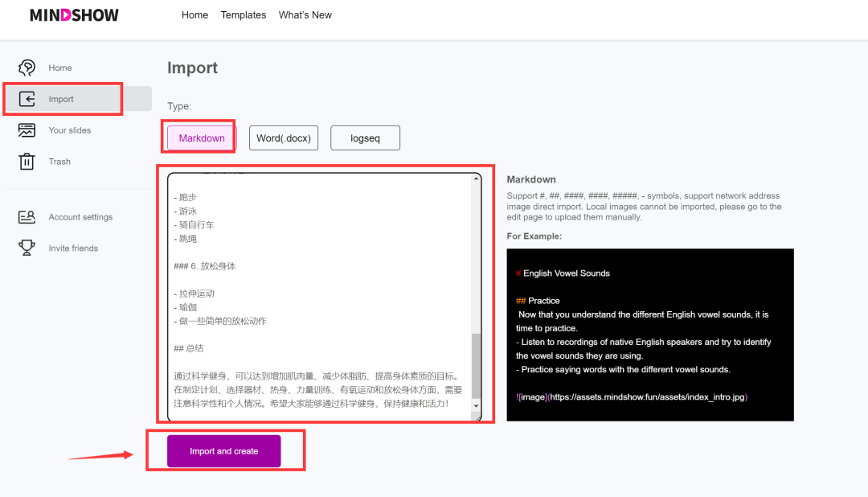Open the Templates page
The image size is (868, 497).
(243, 14)
